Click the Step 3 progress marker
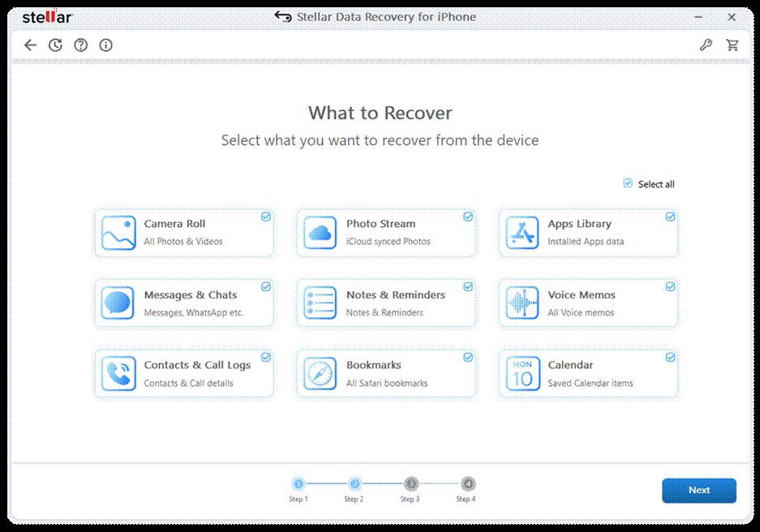This screenshot has width=760, height=532. coord(410,484)
